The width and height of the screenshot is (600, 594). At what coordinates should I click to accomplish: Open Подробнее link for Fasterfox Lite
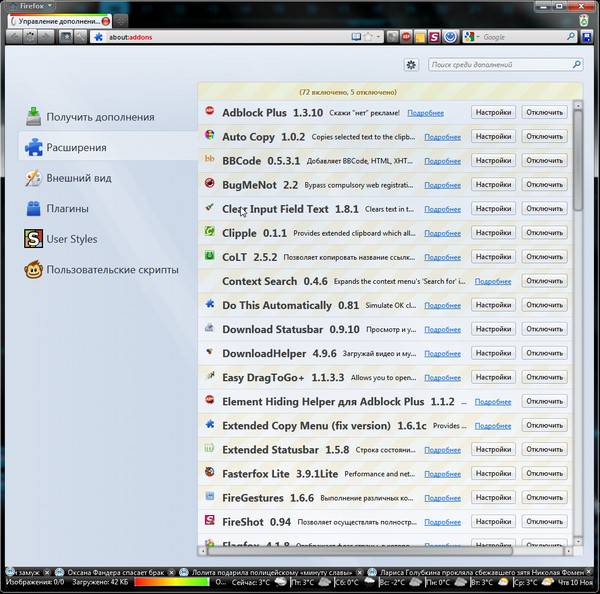click(442, 474)
